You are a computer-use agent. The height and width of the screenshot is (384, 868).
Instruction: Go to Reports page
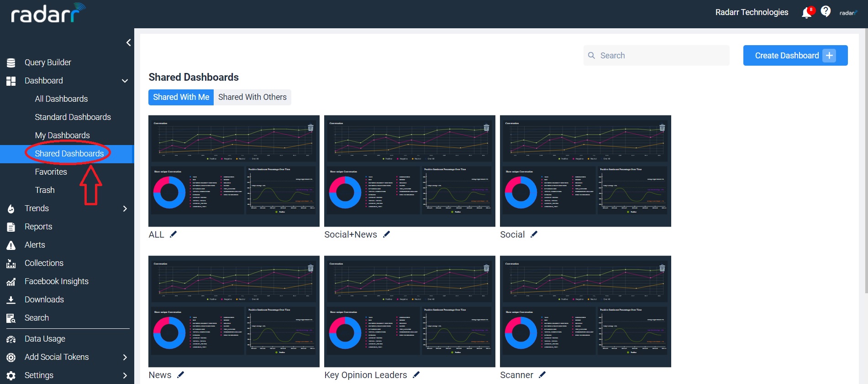tap(38, 227)
